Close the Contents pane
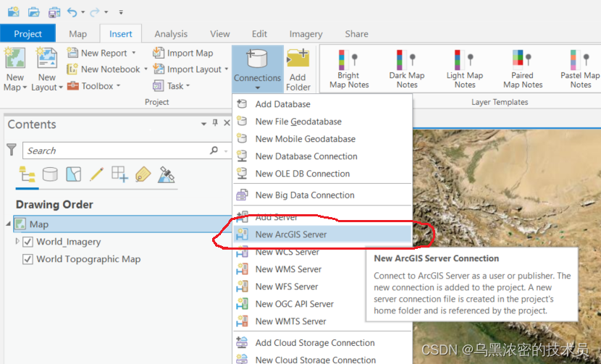Viewport: 601px width, 364px height. pyautogui.click(x=227, y=122)
